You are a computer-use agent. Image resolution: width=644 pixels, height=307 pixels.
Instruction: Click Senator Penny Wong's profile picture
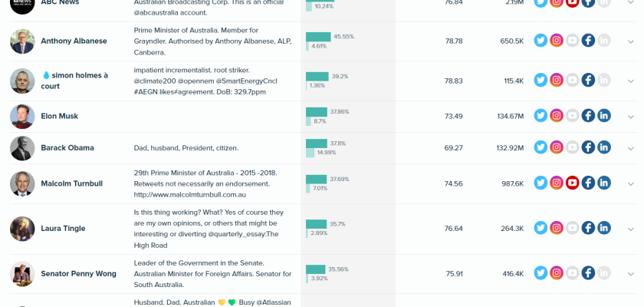pos(22,273)
